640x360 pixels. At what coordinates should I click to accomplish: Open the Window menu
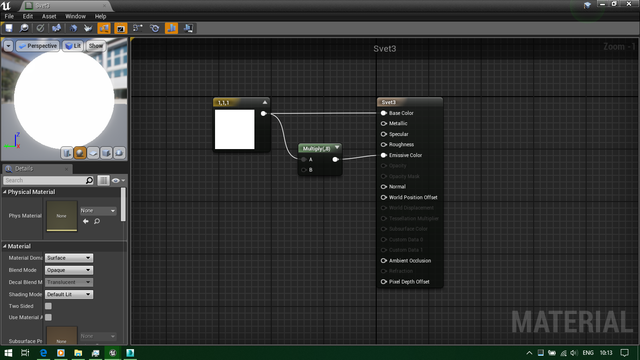[76, 16]
